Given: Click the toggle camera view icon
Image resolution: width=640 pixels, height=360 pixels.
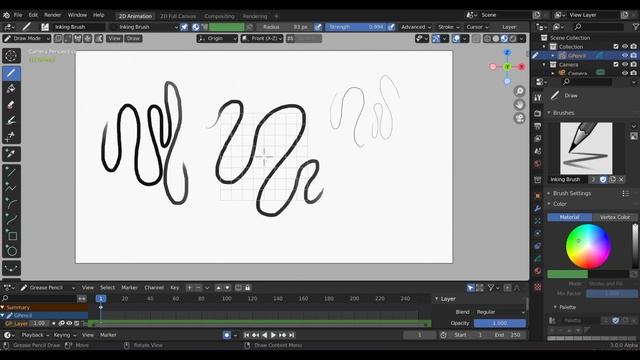Looking at the screenshot, I should pos(520,118).
